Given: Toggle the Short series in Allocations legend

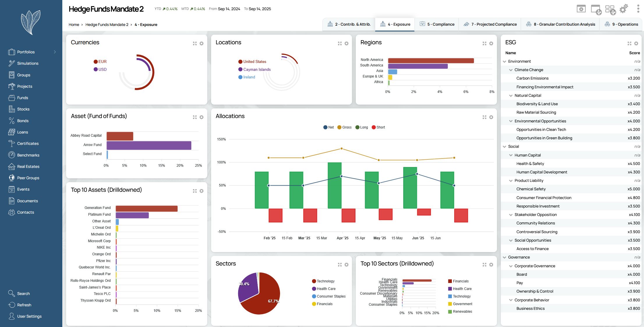Looking at the screenshot, I should click(378, 127).
